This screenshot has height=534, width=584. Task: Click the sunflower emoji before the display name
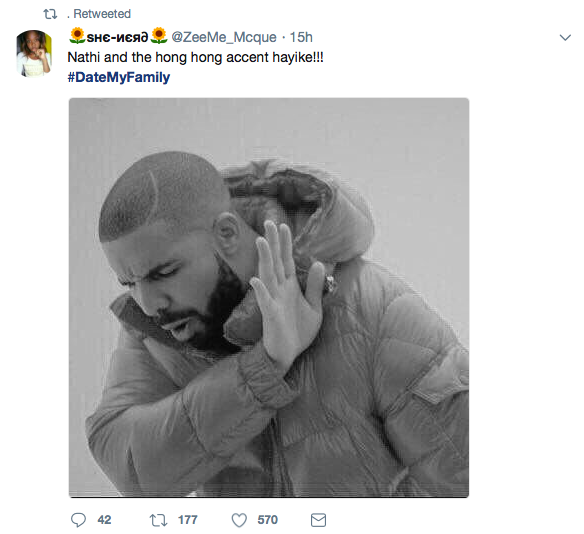point(77,36)
